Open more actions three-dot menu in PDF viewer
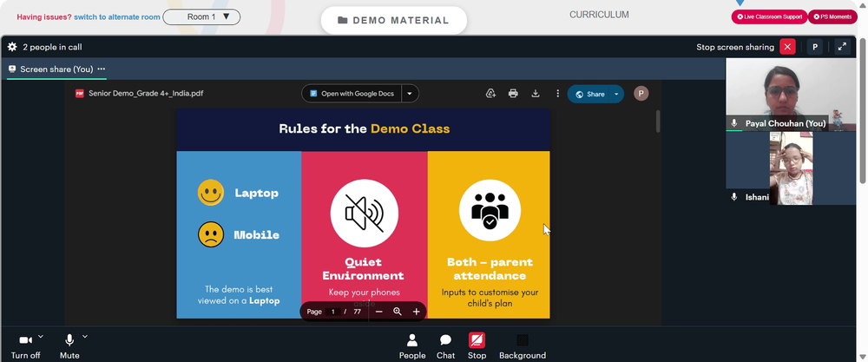Screen dimensions: 868x362 pyautogui.click(x=557, y=94)
